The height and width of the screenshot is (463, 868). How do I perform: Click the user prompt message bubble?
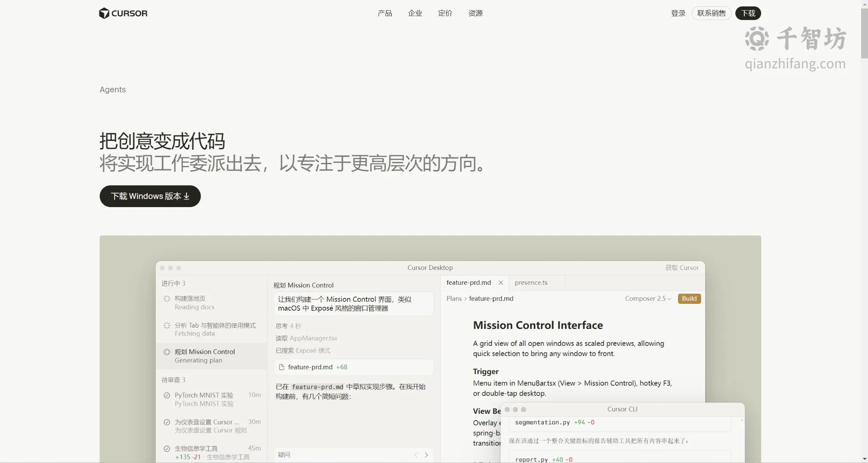click(x=354, y=304)
